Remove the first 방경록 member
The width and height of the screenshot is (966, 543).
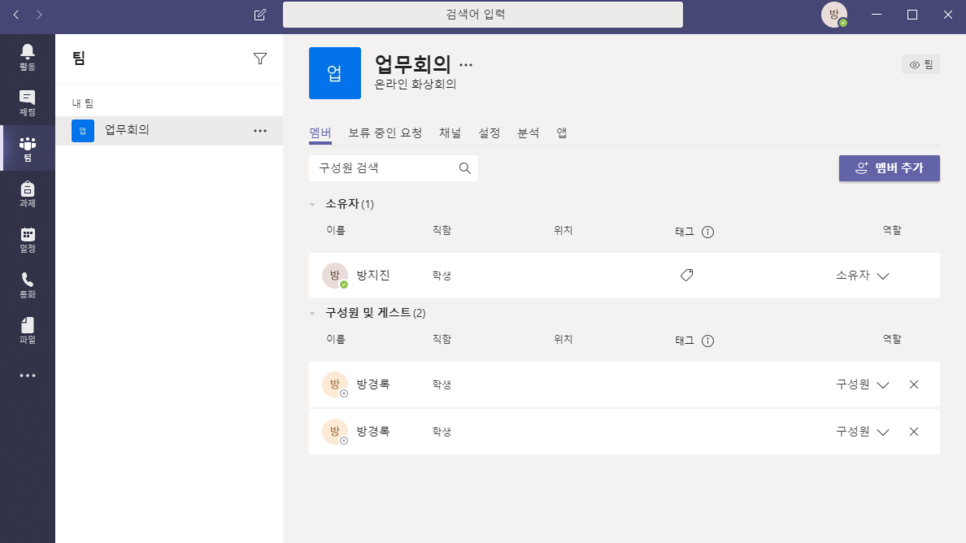point(914,385)
